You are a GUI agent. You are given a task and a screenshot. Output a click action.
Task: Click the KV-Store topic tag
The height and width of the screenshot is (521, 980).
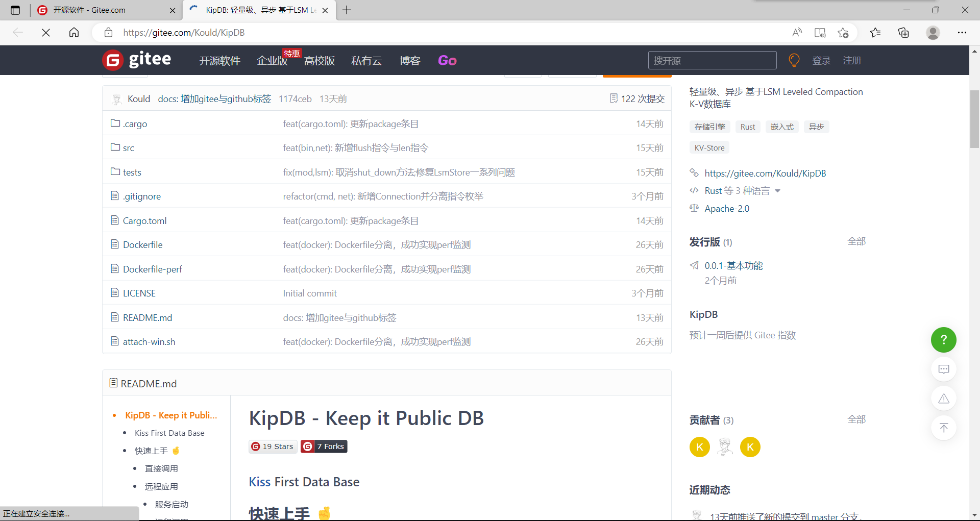tap(709, 147)
